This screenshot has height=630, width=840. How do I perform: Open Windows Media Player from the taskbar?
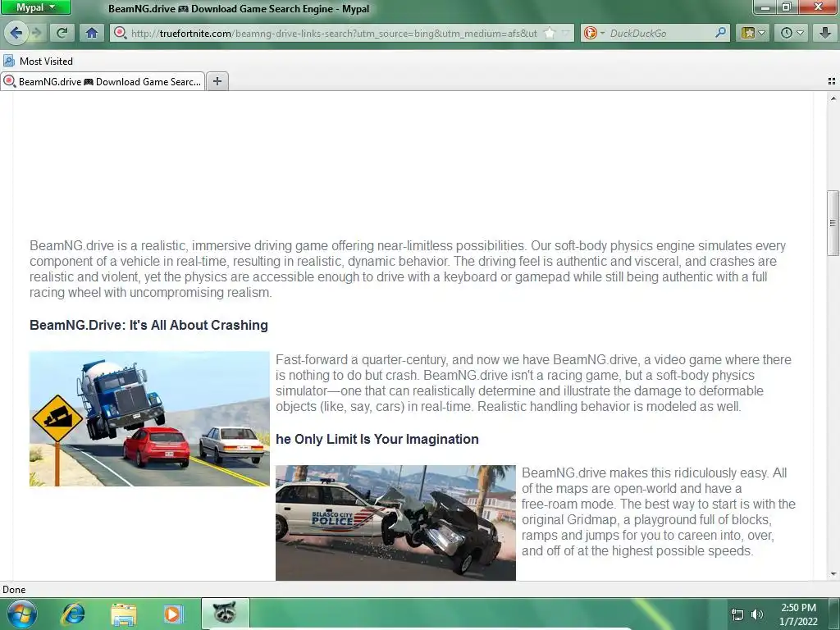click(173, 614)
